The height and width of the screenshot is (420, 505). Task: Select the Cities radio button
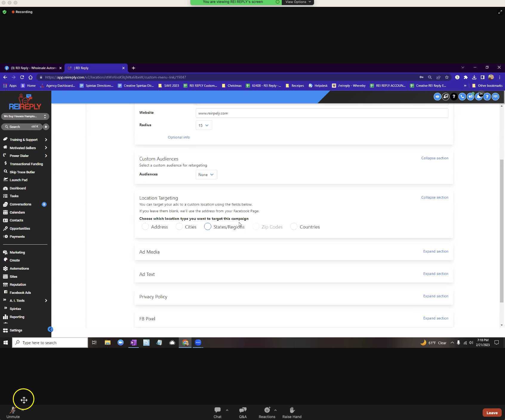point(179,227)
